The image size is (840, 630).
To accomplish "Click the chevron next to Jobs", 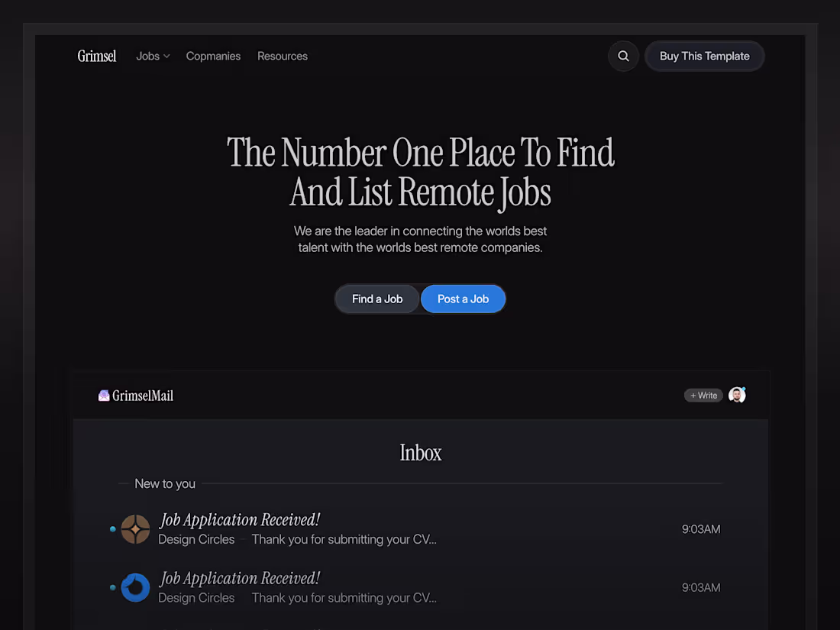I will coord(166,57).
